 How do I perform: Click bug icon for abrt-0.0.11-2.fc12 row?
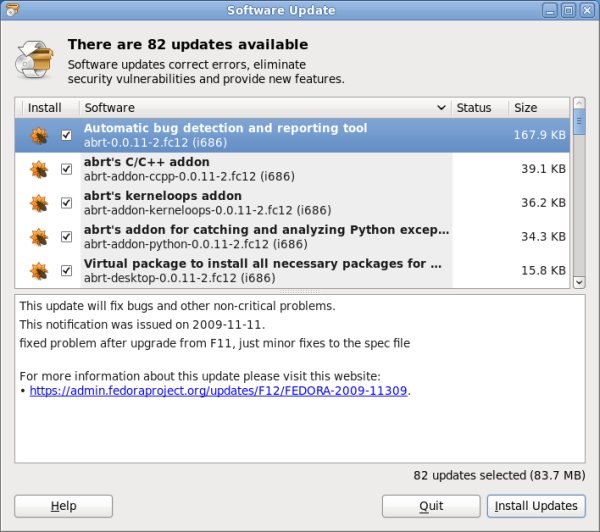pos(39,135)
